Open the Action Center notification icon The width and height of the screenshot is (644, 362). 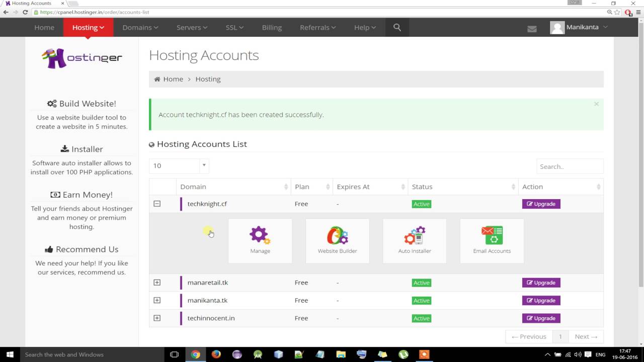(588, 354)
